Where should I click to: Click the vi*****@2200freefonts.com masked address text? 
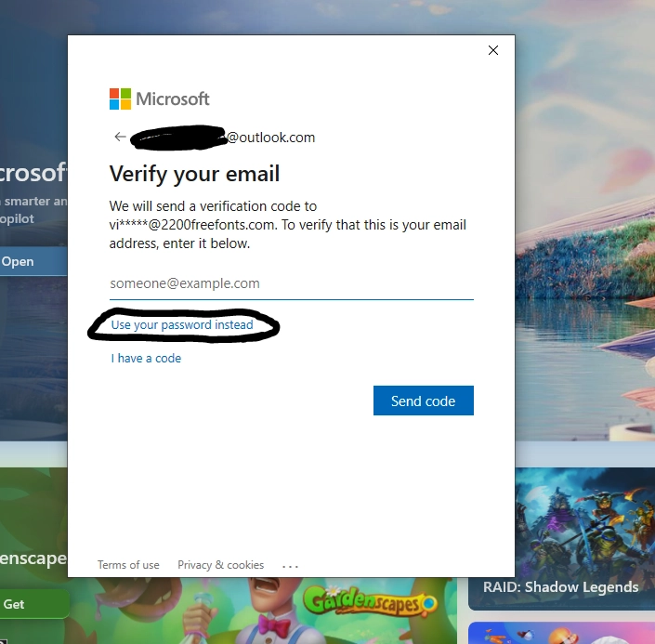[x=192, y=225]
